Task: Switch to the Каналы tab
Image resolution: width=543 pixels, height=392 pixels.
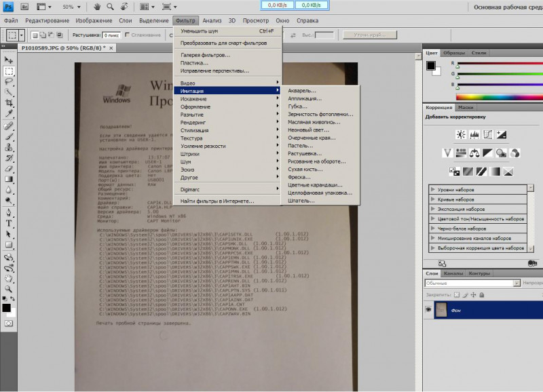Action: [x=453, y=273]
